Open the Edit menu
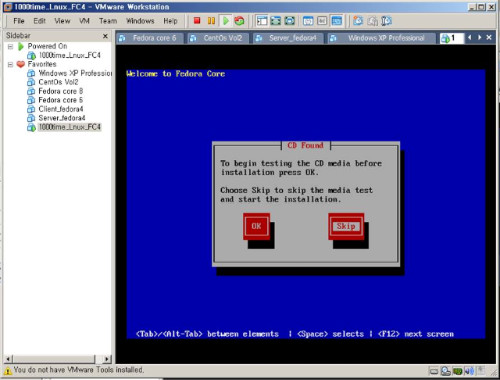The width and height of the screenshot is (500, 380). [x=39, y=21]
